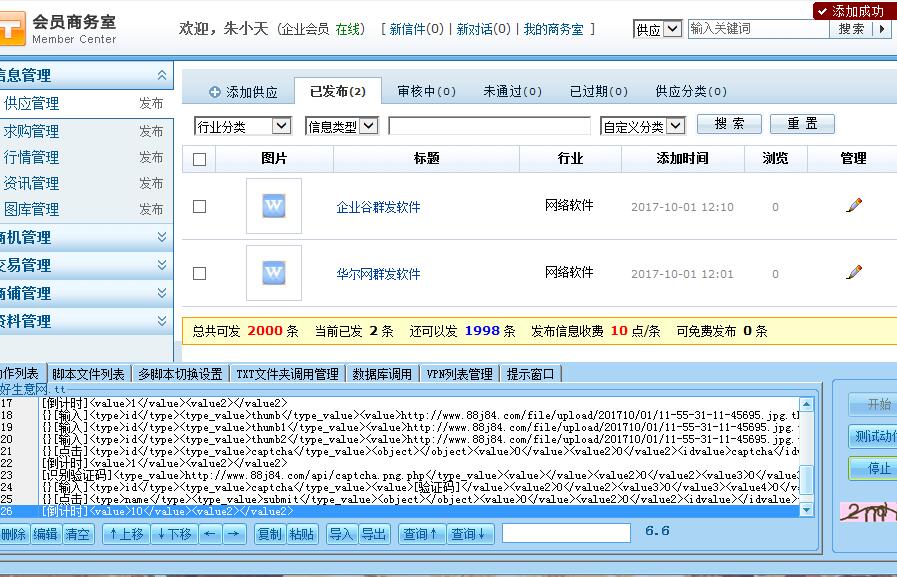Switch to the 已过期(0) tab
The height and width of the screenshot is (577, 897).
click(598, 91)
